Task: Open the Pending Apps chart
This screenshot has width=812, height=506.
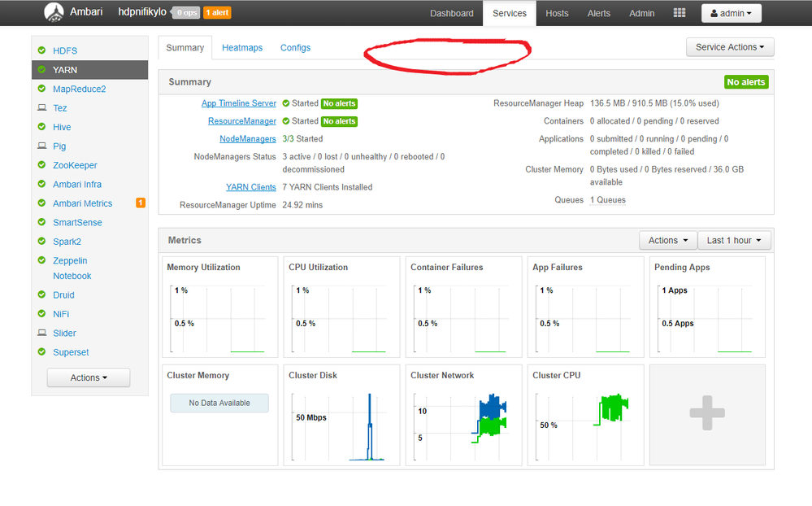Action: click(x=707, y=307)
